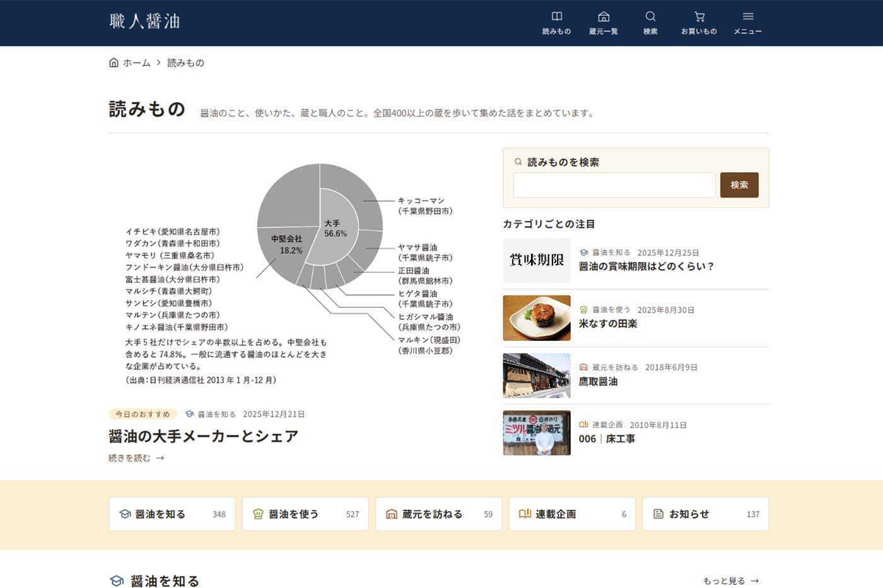
Task: Open the 床工事 article photo thumbnail
Action: (537, 433)
